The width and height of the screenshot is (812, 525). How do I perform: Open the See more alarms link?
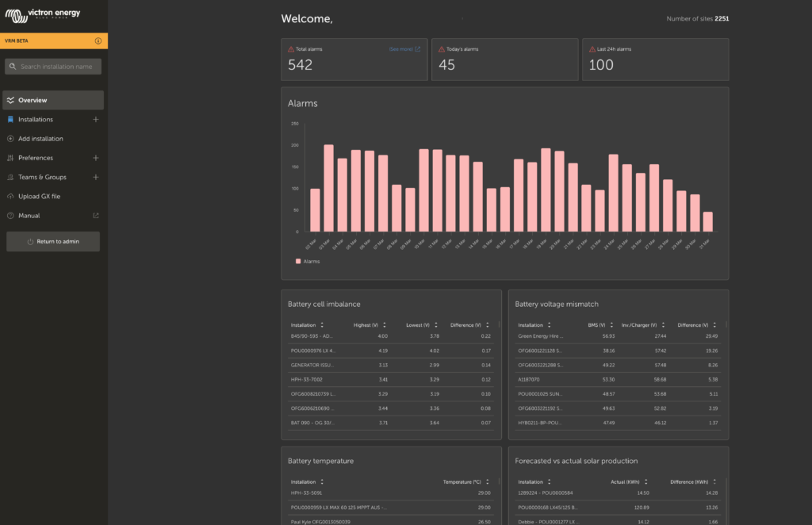click(x=404, y=49)
